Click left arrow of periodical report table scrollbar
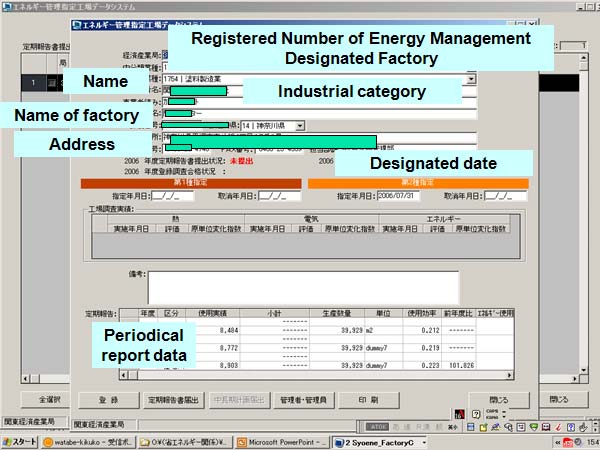The height and width of the screenshot is (450, 600). [124, 375]
